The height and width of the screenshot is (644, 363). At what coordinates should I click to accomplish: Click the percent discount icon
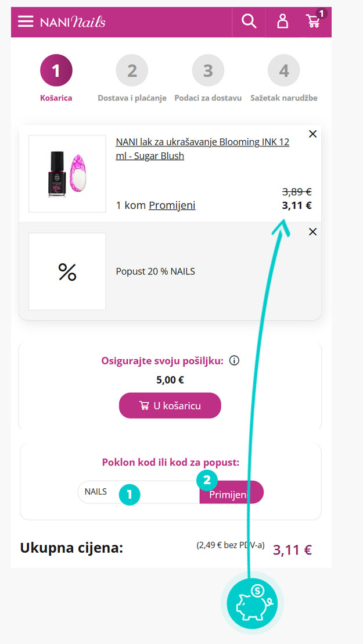click(x=67, y=271)
